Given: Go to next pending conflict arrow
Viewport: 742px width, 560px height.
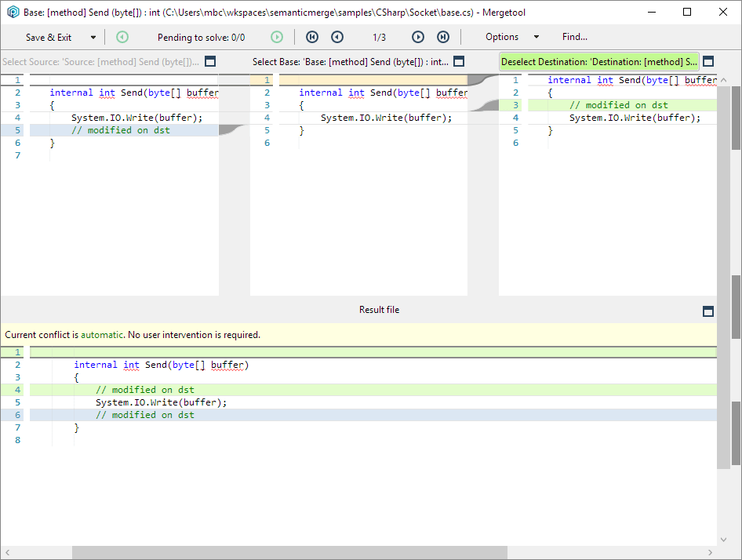Looking at the screenshot, I should pos(277,37).
